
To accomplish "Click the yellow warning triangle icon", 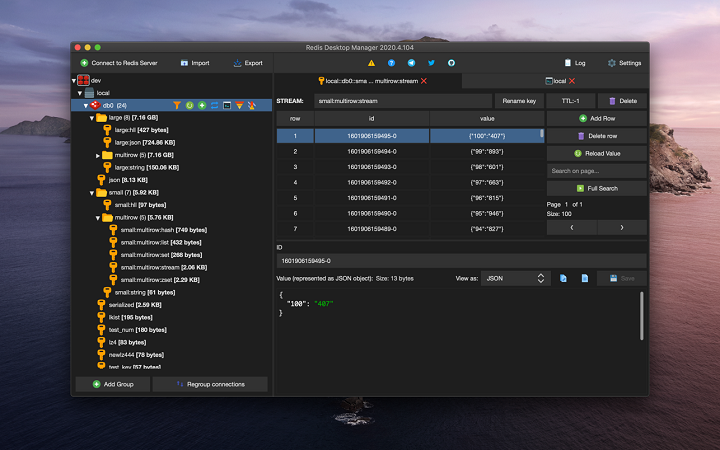I will pos(371,63).
